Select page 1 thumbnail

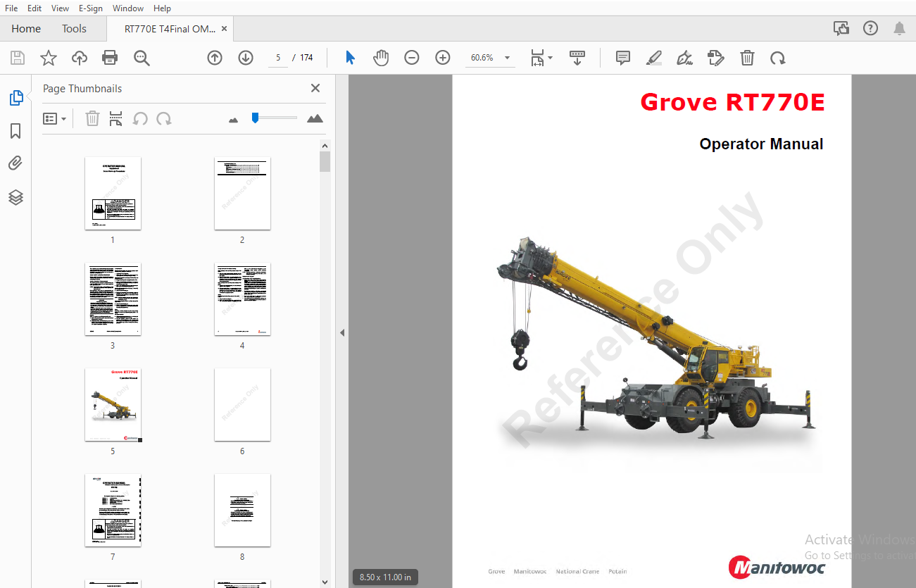[x=113, y=193]
